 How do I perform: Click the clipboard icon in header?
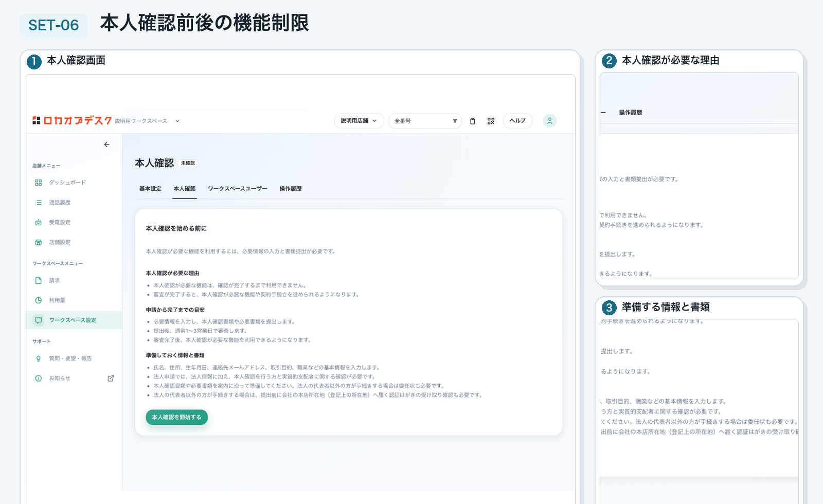tap(473, 121)
